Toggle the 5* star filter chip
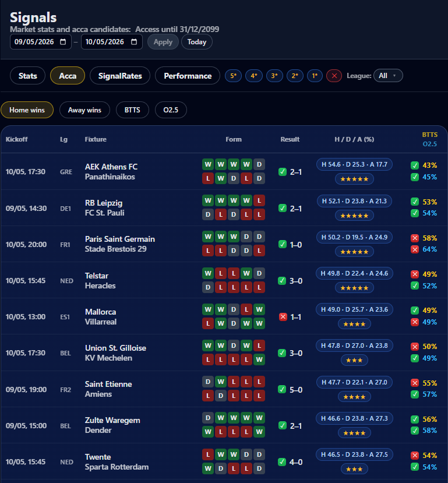This screenshot has height=483, width=448. pyautogui.click(x=233, y=76)
